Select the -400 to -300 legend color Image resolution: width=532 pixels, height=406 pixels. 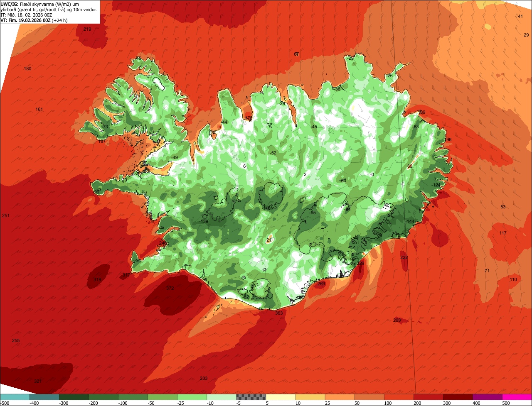(44, 397)
